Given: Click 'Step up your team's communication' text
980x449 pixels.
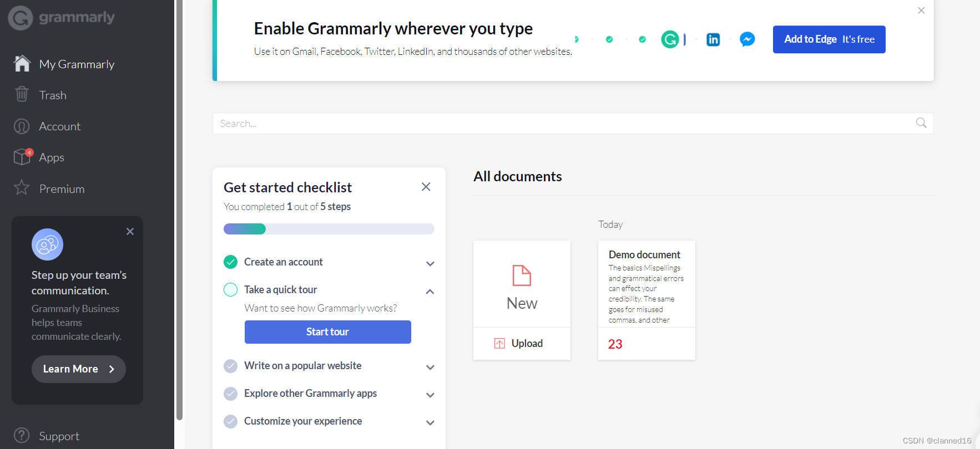Looking at the screenshot, I should point(79,283).
